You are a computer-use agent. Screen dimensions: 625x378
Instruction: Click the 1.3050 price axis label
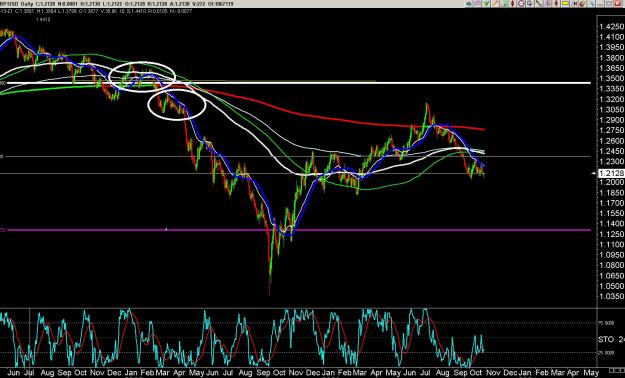[611, 110]
